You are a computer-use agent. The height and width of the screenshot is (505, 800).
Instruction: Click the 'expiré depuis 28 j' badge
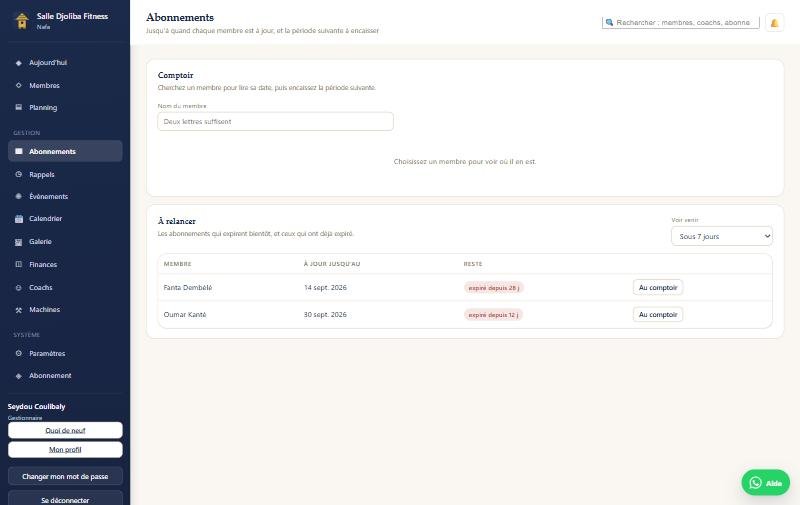point(493,288)
